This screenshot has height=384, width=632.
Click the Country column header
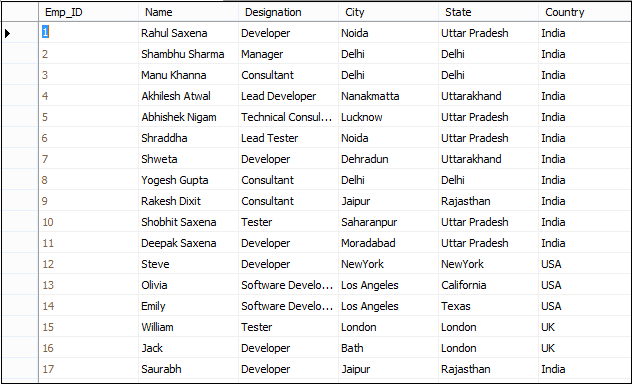click(x=585, y=12)
